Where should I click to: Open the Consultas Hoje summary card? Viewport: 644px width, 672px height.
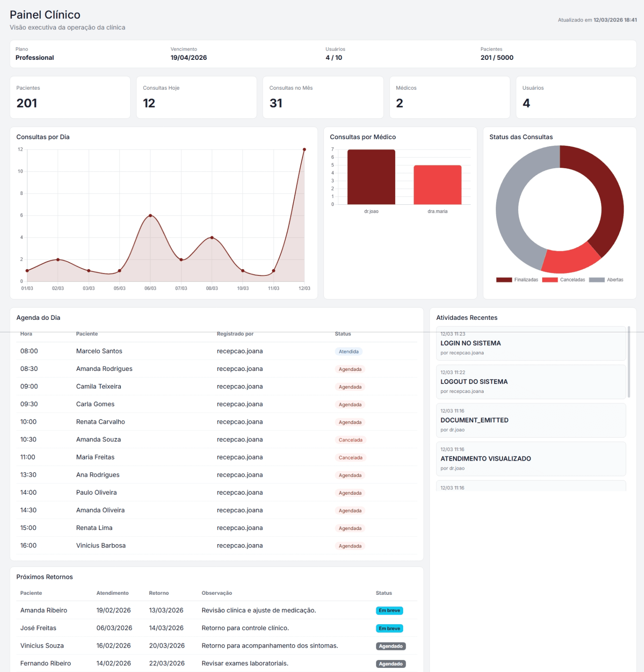[x=196, y=98]
